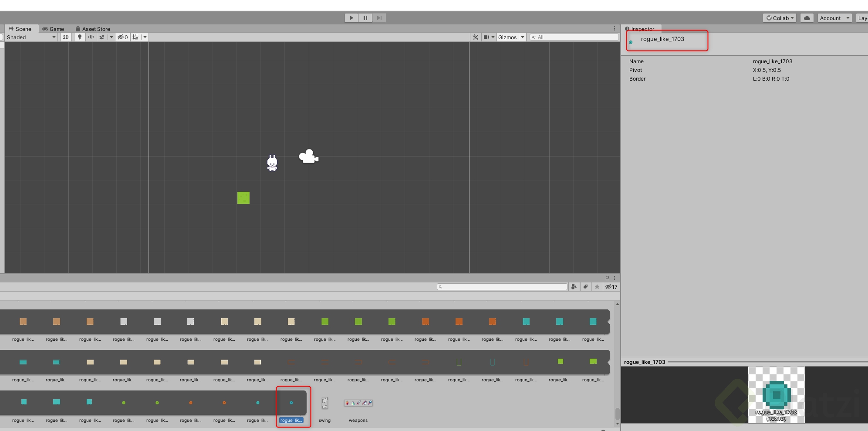Switch to the Game tab
The height and width of the screenshot is (431, 868).
pos(53,29)
